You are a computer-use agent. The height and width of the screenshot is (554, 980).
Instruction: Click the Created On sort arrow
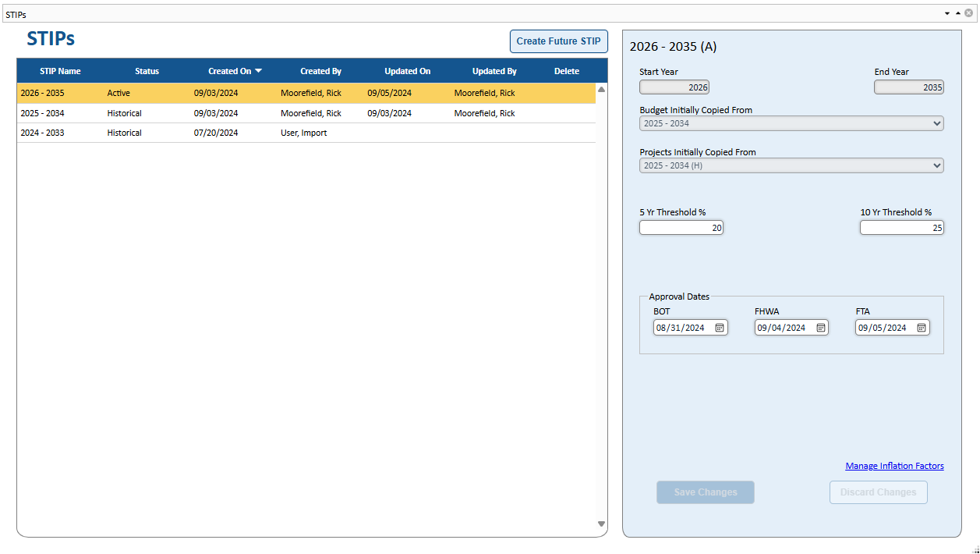259,71
